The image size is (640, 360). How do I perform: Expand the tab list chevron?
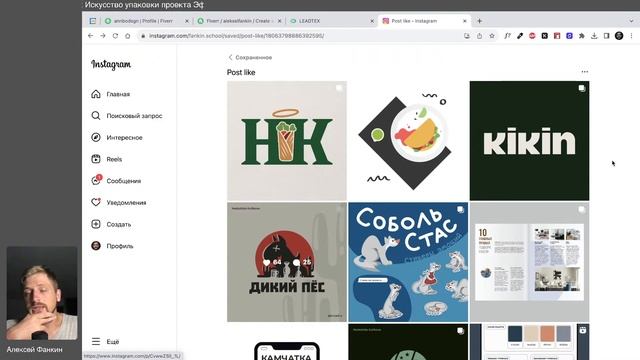tap(631, 21)
